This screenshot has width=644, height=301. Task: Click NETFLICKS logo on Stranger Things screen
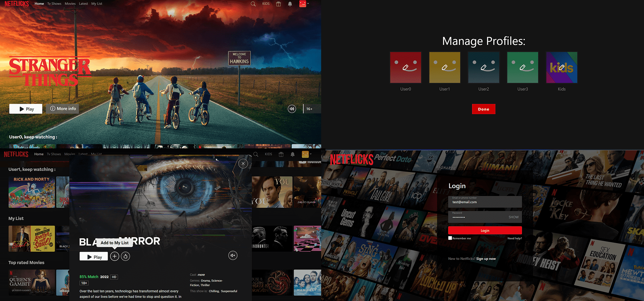coord(16,4)
